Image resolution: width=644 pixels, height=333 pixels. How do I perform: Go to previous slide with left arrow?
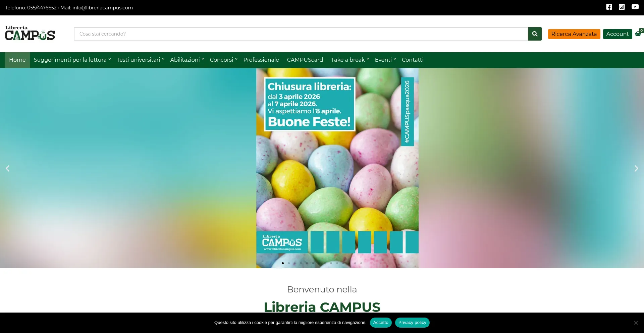click(x=8, y=168)
